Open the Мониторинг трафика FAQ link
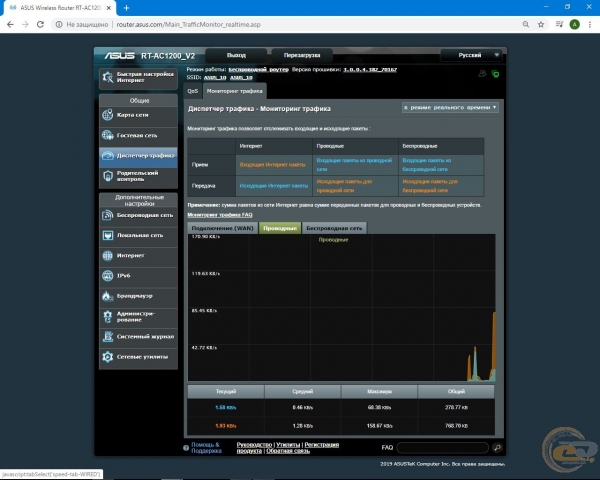This screenshot has height=480, width=600. pyautogui.click(x=220, y=215)
